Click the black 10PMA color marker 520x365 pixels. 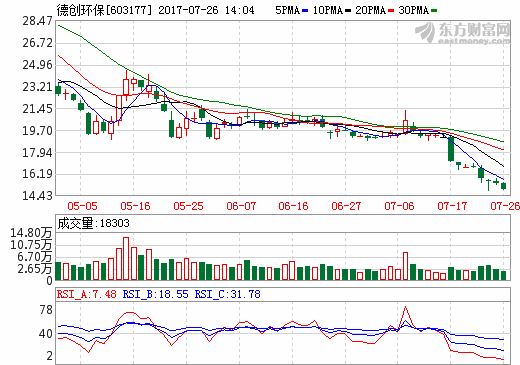[x=348, y=11]
